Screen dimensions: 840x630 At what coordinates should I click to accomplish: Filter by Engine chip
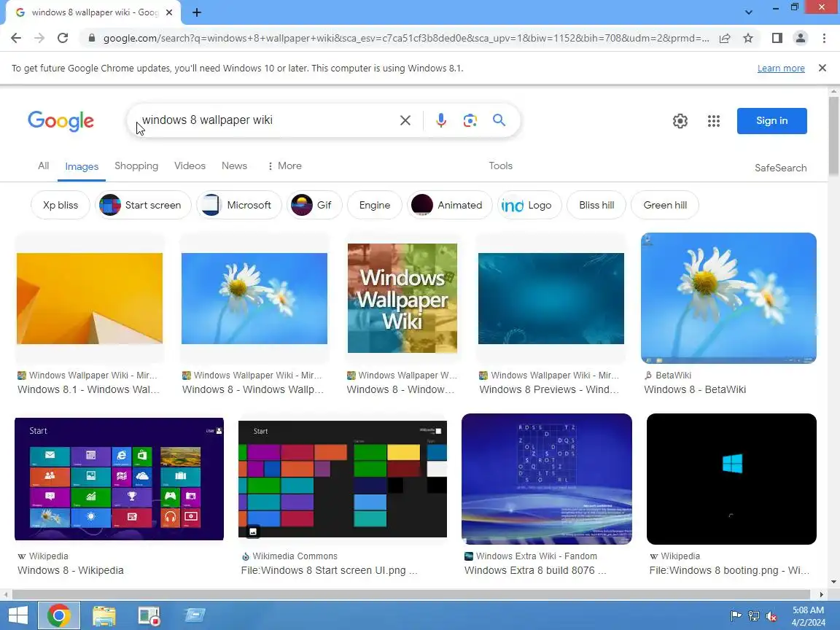point(375,205)
